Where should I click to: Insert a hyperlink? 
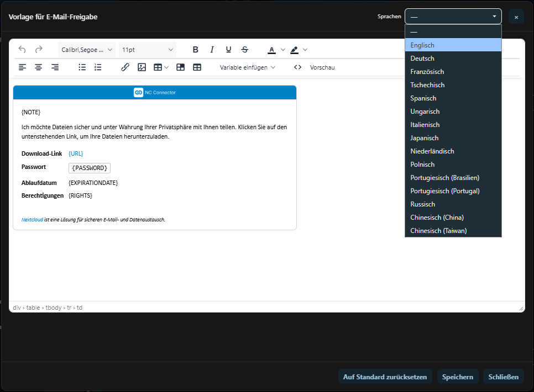click(125, 67)
